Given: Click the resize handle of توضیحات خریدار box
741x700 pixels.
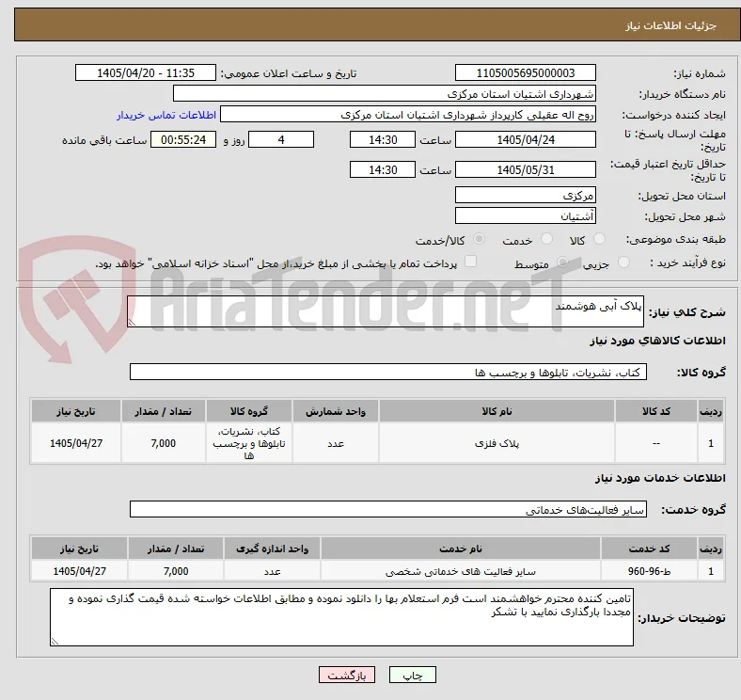Looking at the screenshot, I should 55,642.
